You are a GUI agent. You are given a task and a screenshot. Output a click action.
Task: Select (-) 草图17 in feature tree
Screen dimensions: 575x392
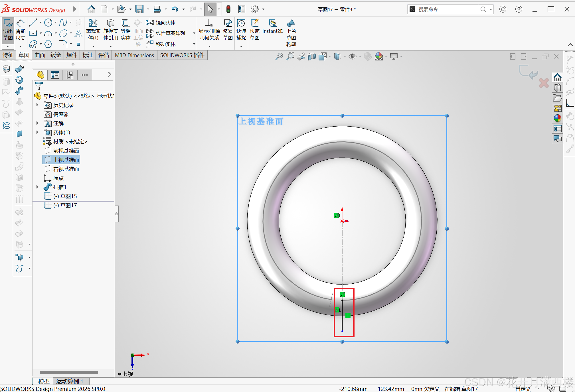pyautogui.click(x=60, y=205)
